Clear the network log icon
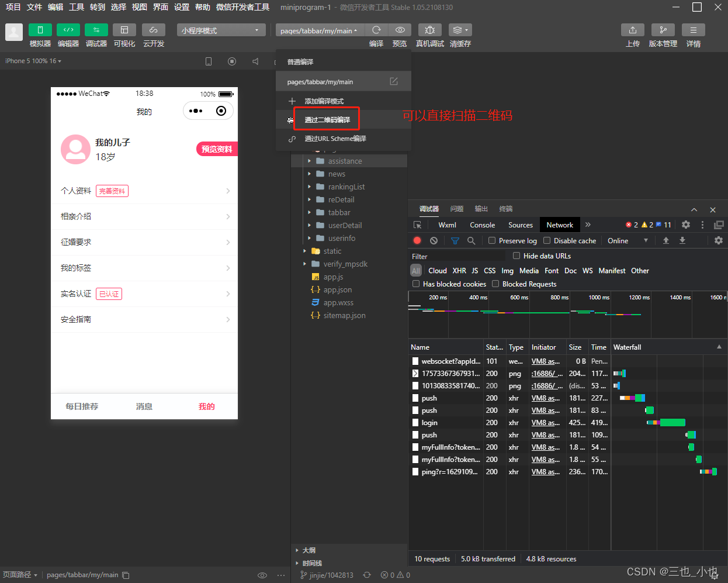This screenshot has height=583, width=728. (x=434, y=240)
